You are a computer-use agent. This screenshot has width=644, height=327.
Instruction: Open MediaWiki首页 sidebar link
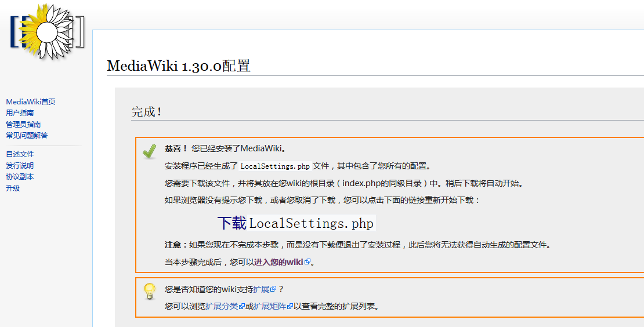(30, 101)
